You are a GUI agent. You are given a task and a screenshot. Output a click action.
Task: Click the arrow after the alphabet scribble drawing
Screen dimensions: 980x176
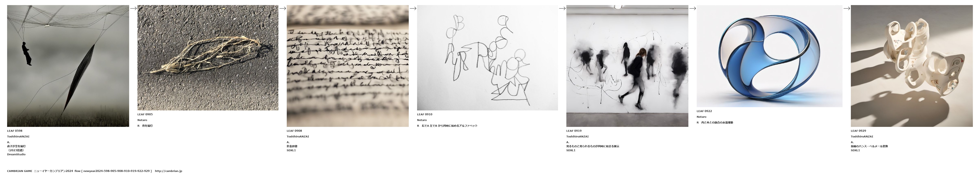(x=562, y=8)
